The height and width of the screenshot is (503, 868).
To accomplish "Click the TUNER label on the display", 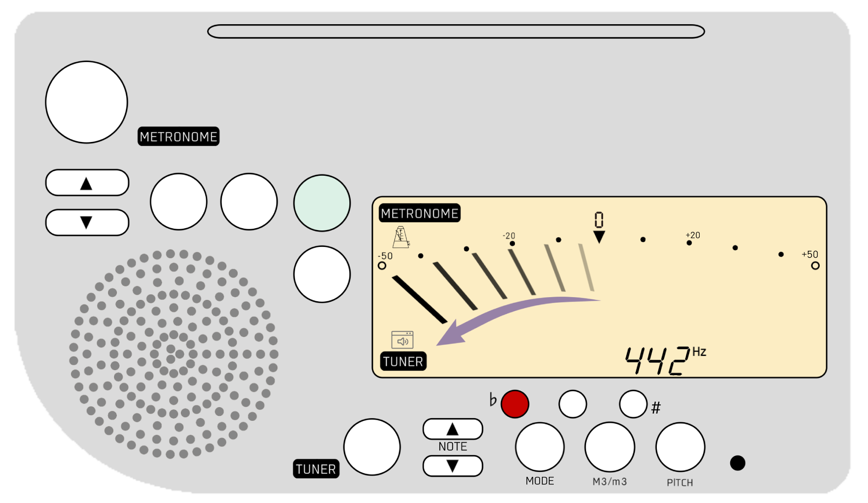I will tap(403, 362).
